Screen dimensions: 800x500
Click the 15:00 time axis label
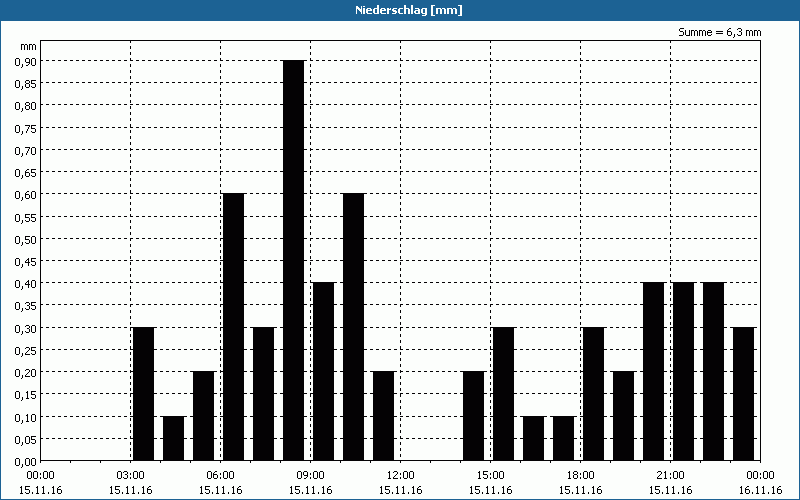pos(490,476)
